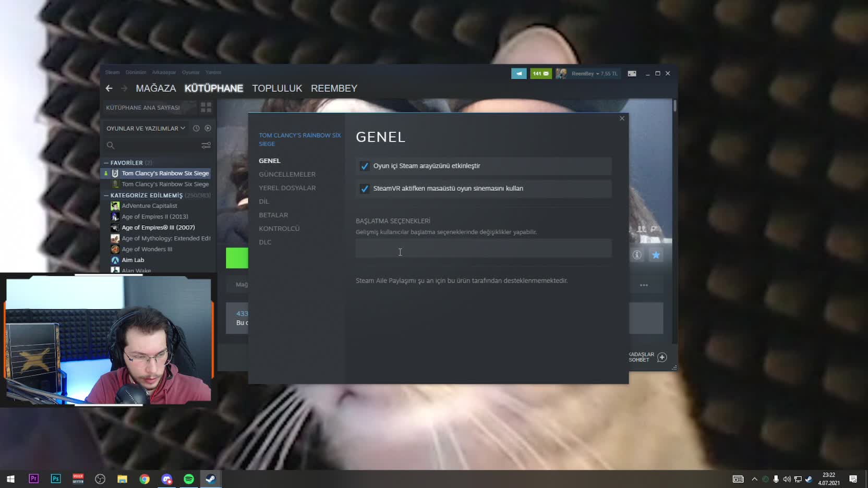Open the Steam menu
The width and height of the screenshot is (868, 488).
112,72
